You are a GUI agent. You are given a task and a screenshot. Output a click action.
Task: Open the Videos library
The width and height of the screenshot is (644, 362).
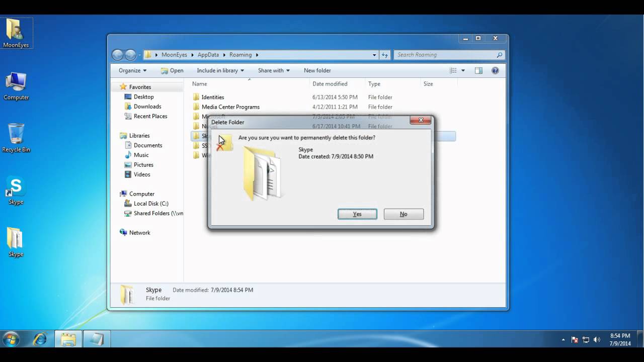click(x=142, y=174)
